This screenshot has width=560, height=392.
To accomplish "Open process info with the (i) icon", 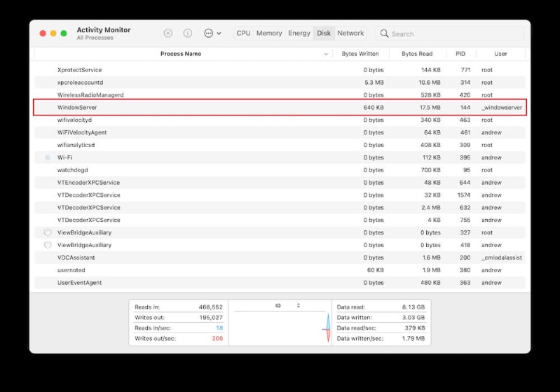I will point(188,33).
